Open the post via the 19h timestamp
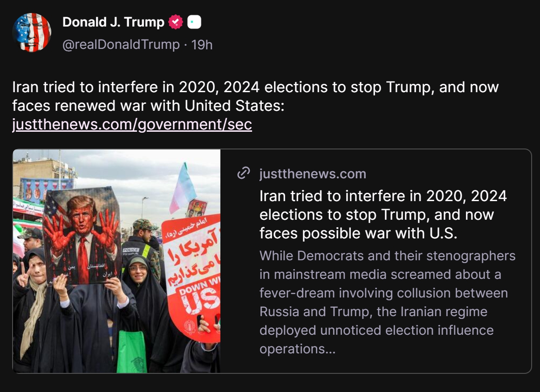540x392 pixels. [x=202, y=45]
